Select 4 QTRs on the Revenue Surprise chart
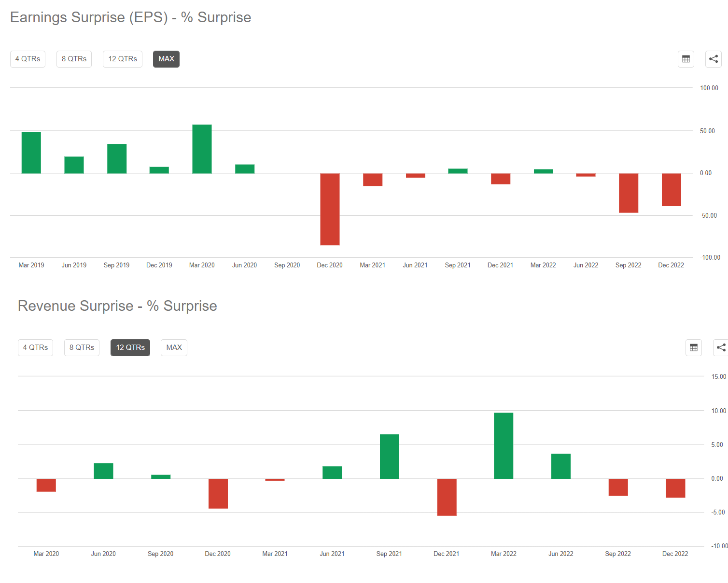The width and height of the screenshot is (728, 583). point(35,347)
